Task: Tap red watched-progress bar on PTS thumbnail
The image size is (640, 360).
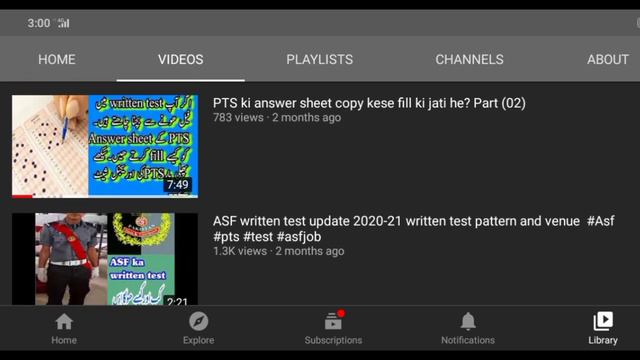Action: (22, 197)
